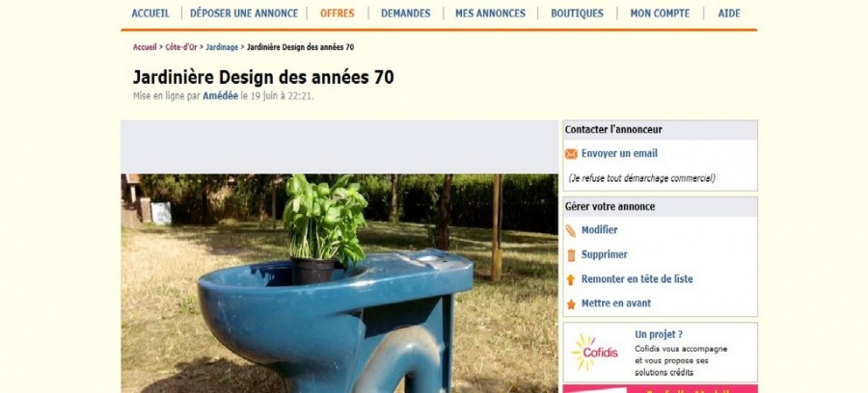The height and width of the screenshot is (393, 868).
Task: Click the Envoyer un email link
Action: tap(619, 154)
